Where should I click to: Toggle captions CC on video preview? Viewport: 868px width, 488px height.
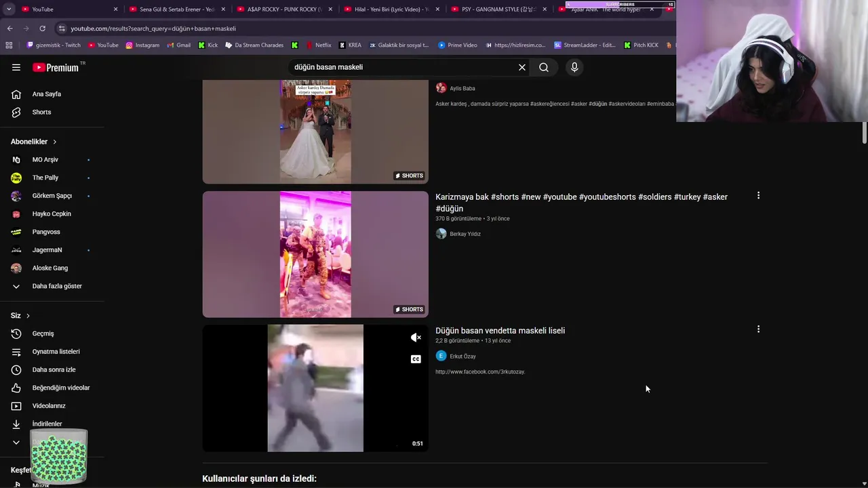coord(416,359)
